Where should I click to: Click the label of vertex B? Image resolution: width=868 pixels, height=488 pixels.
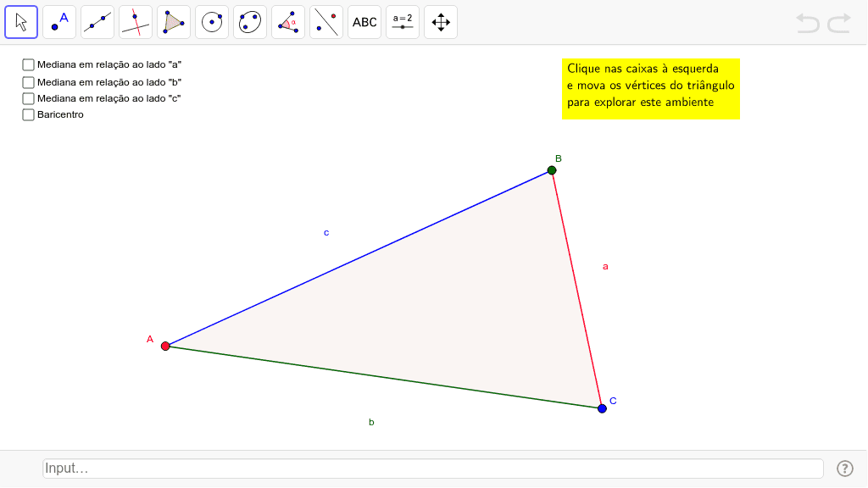[x=559, y=158]
